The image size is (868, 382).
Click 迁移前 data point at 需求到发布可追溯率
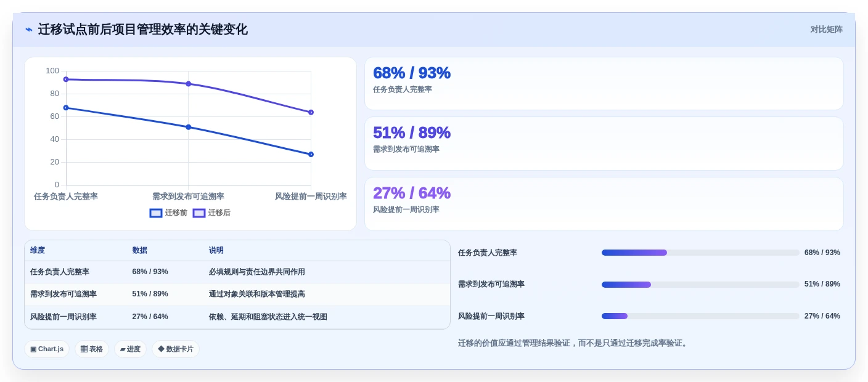(189, 127)
